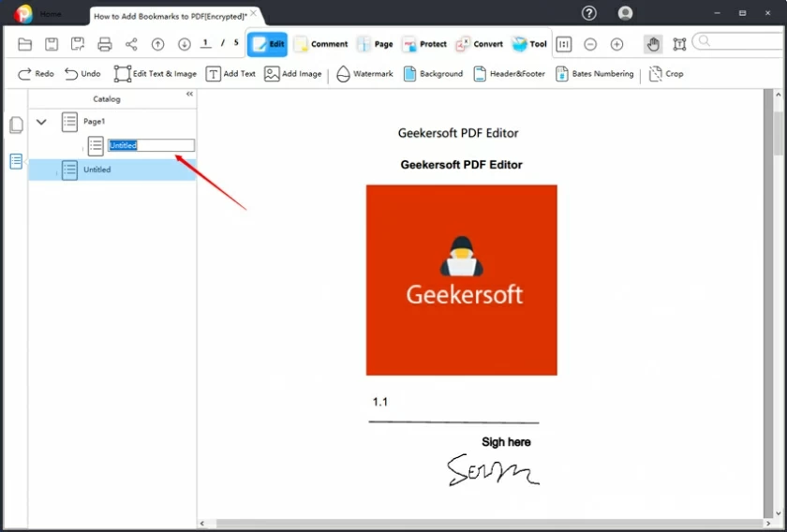This screenshot has width=787, height=532.
Task: Select the highlighted Untitled bookmark row
Action: coord(112,170)
